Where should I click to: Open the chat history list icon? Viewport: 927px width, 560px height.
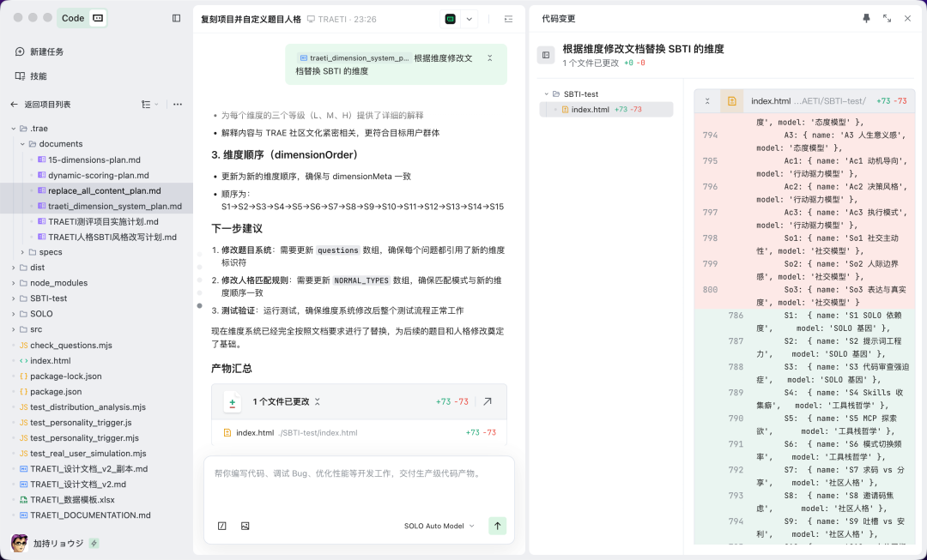click(507, 17)
